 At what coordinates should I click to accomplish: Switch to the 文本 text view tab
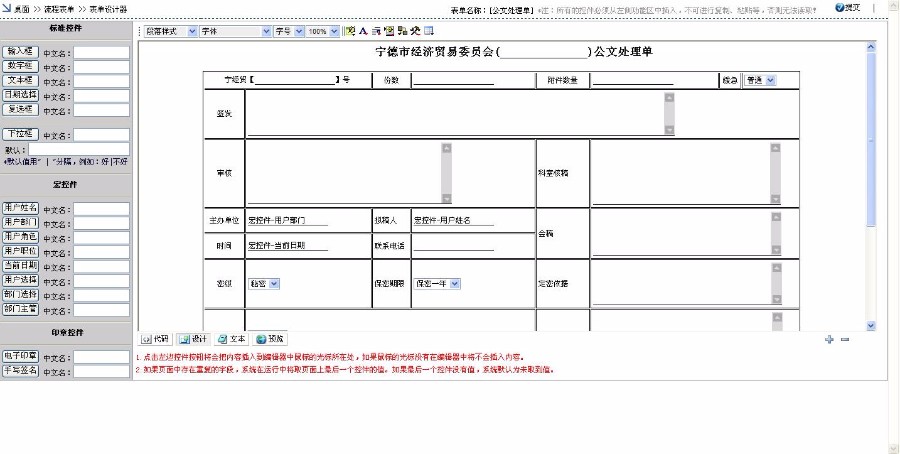point(232,339)
